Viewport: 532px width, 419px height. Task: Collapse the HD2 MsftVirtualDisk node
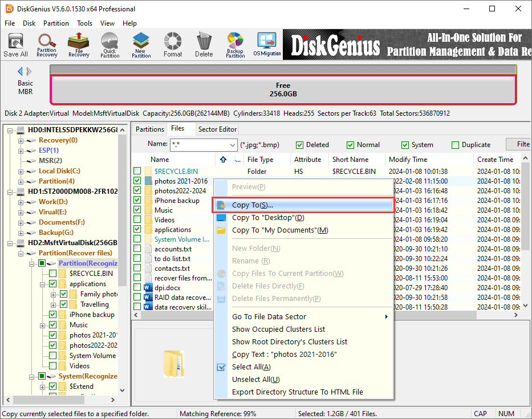[x=10, y=243]
